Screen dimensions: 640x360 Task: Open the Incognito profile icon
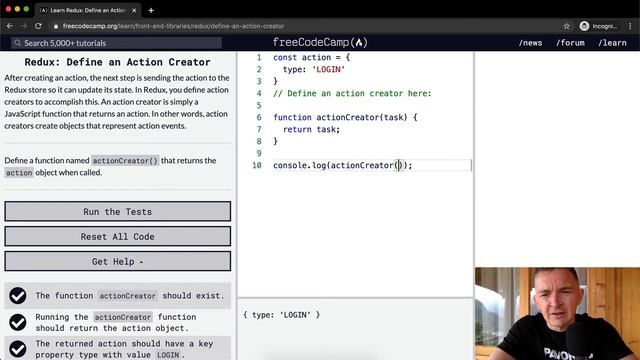(x=584, y=26)
